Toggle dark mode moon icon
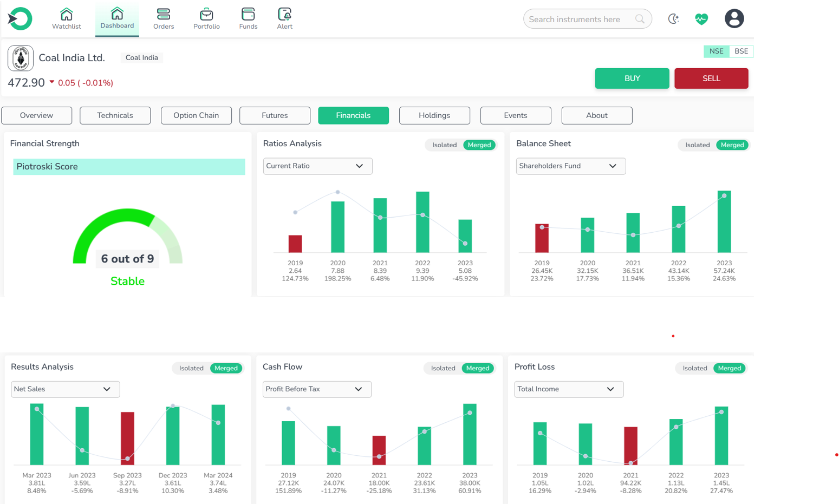This screenshot has height=504, width=839. [x=673, y=19]
